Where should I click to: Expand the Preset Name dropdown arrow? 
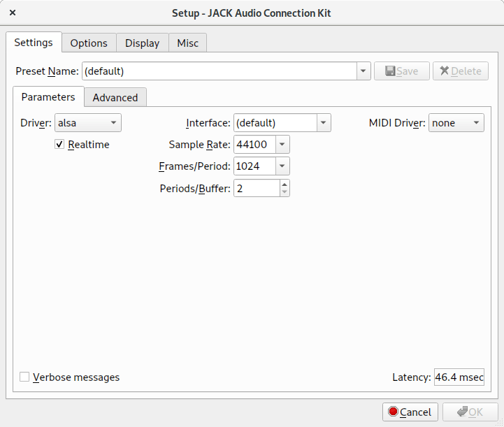[363, 71]
